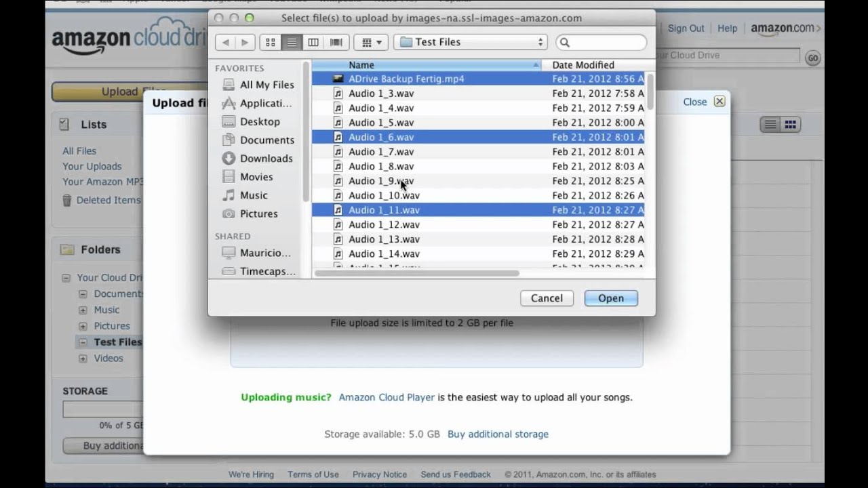Switch file dialog to column view

[x=313, y=42]
